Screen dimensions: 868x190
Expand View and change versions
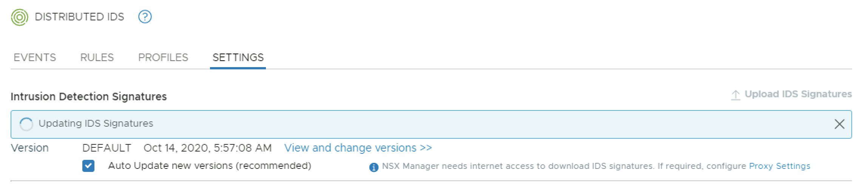pos(358,148)
